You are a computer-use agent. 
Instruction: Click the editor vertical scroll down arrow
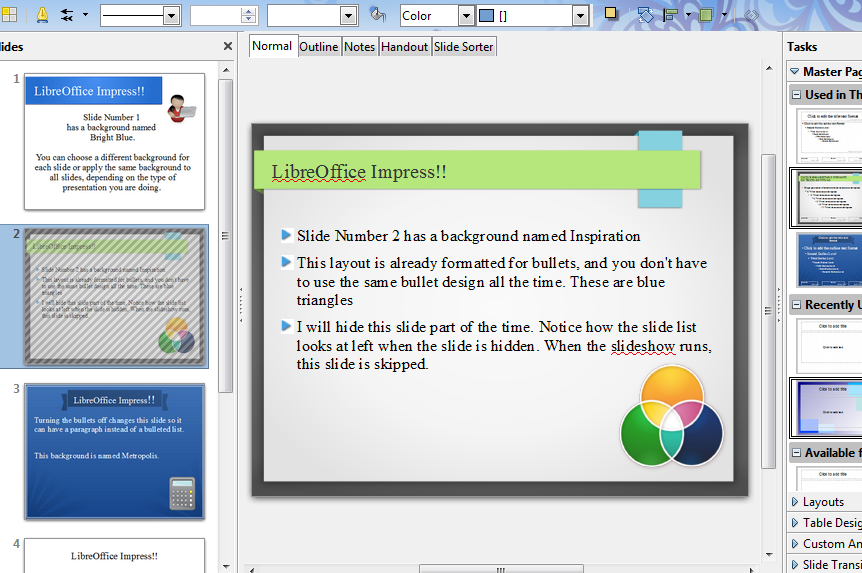click(x=769, y=554)
